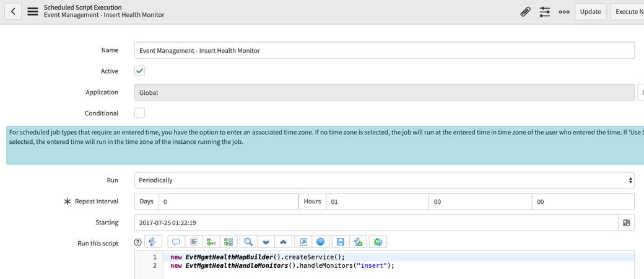Edit Repeat Interval hours field 01
The image size is (644, 279).
pyautogui.click(x=377, y=201)
